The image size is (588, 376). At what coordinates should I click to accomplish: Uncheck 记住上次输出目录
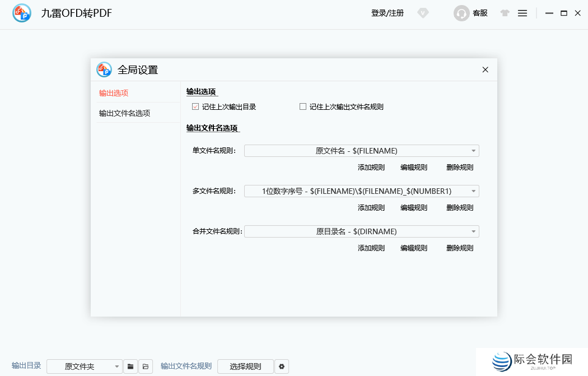[x=195, y=106]
